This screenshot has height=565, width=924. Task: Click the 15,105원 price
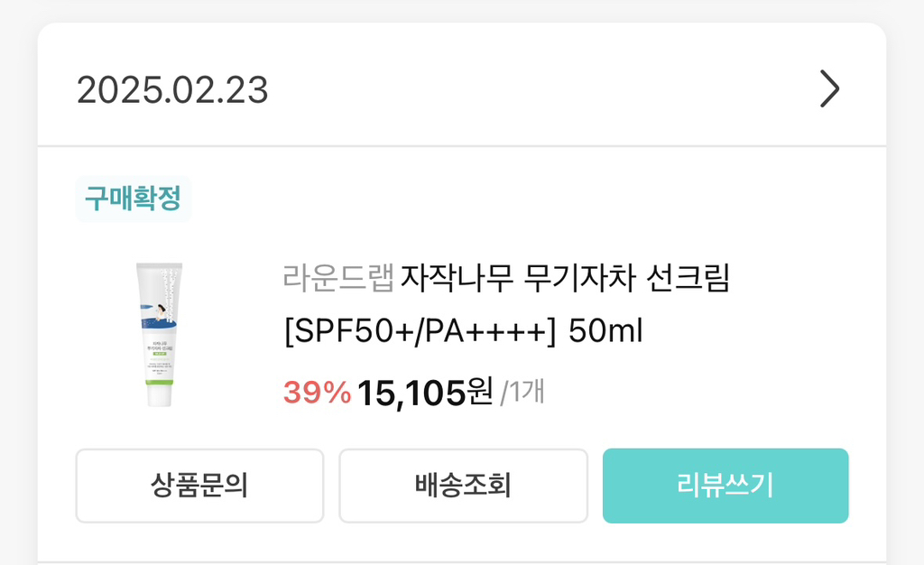[x=425, y=393]
